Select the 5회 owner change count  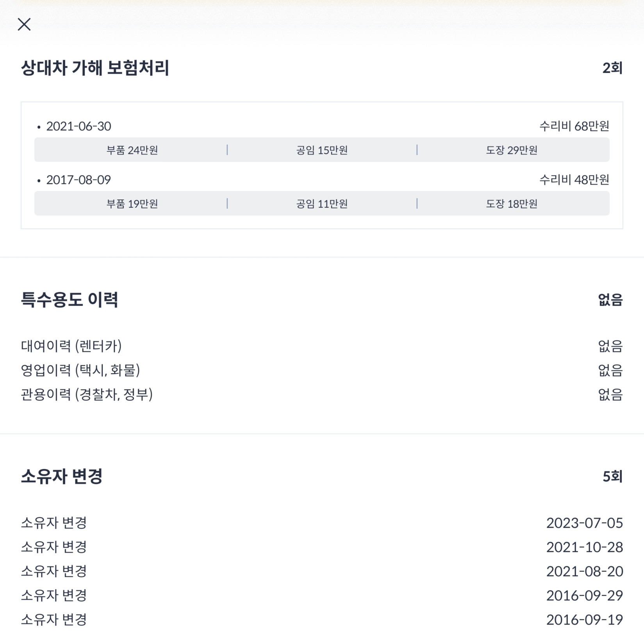pyautogui.click(x=612, y=477)
